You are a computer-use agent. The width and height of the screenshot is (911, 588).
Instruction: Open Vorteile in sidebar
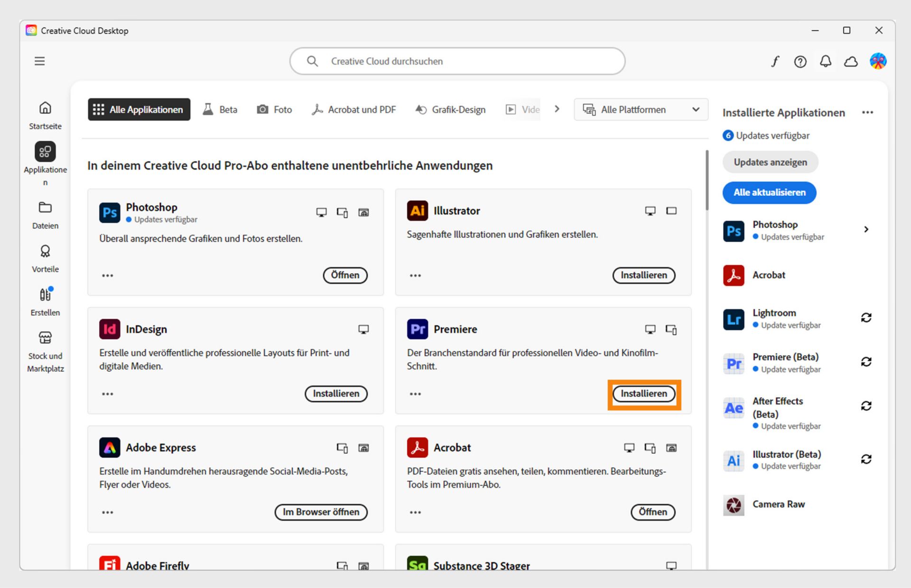point(45,259)
